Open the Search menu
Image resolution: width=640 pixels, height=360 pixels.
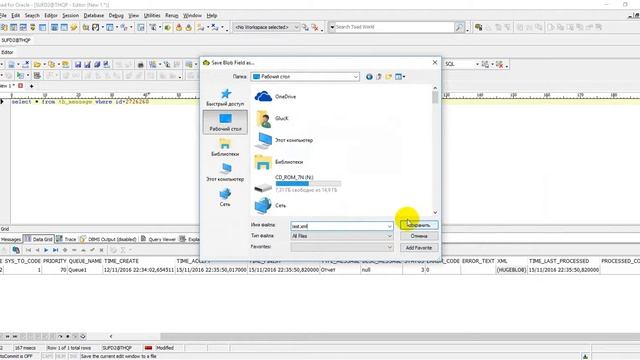[32, 16]
